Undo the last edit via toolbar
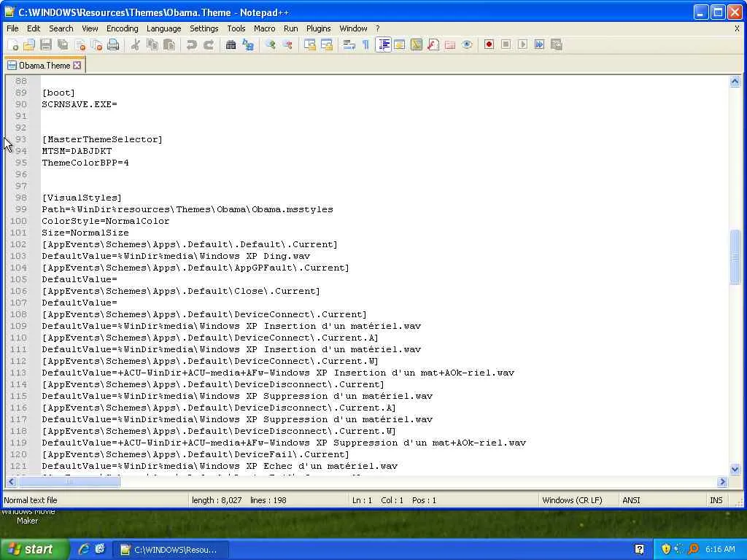The height and width of the screenshot is (560, 747). coord(192,44)
